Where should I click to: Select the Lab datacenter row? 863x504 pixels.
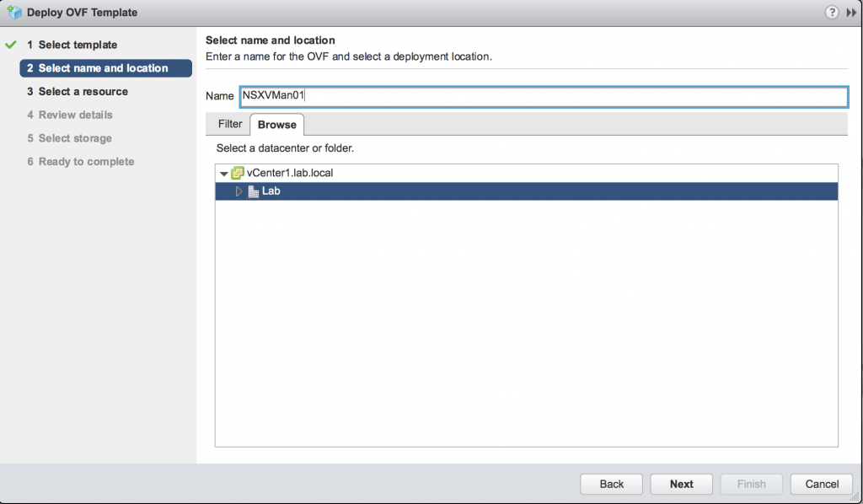(x=527, y=191)
